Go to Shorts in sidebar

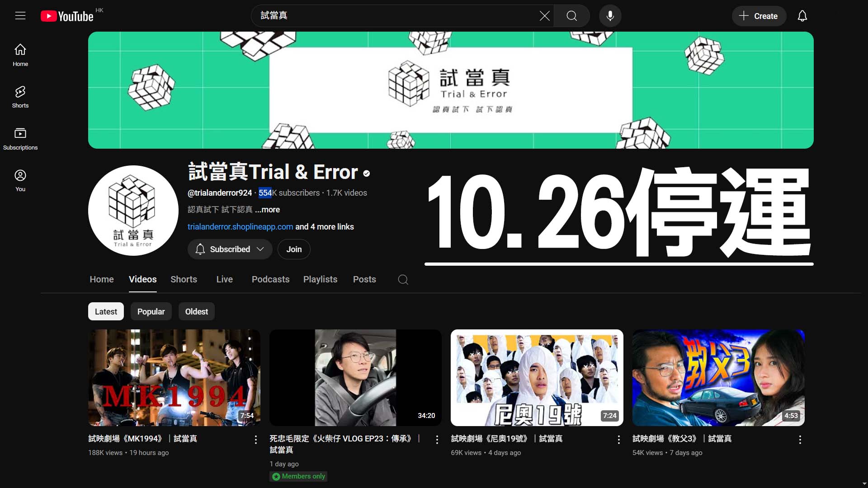[x=20, y=97]
